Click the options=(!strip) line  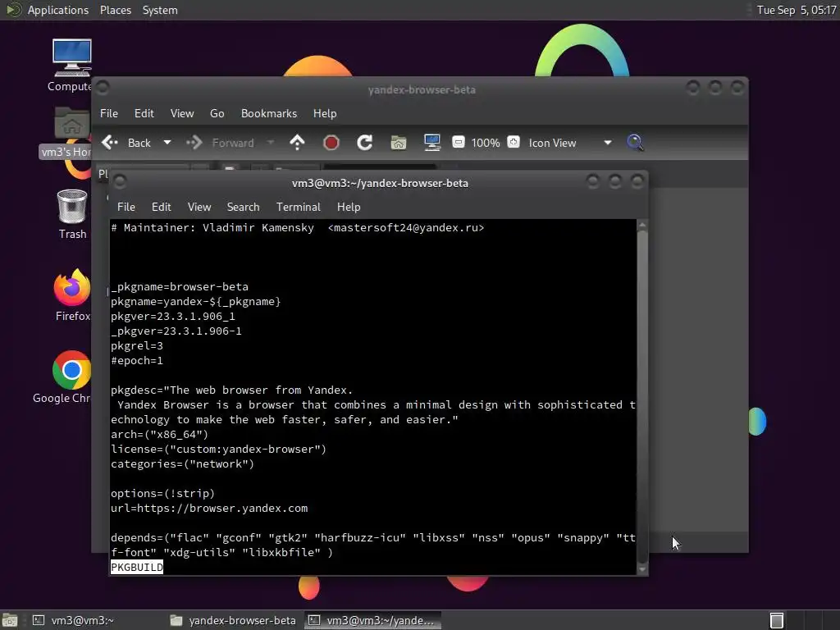pyautogui.click(x=162, y=493)
